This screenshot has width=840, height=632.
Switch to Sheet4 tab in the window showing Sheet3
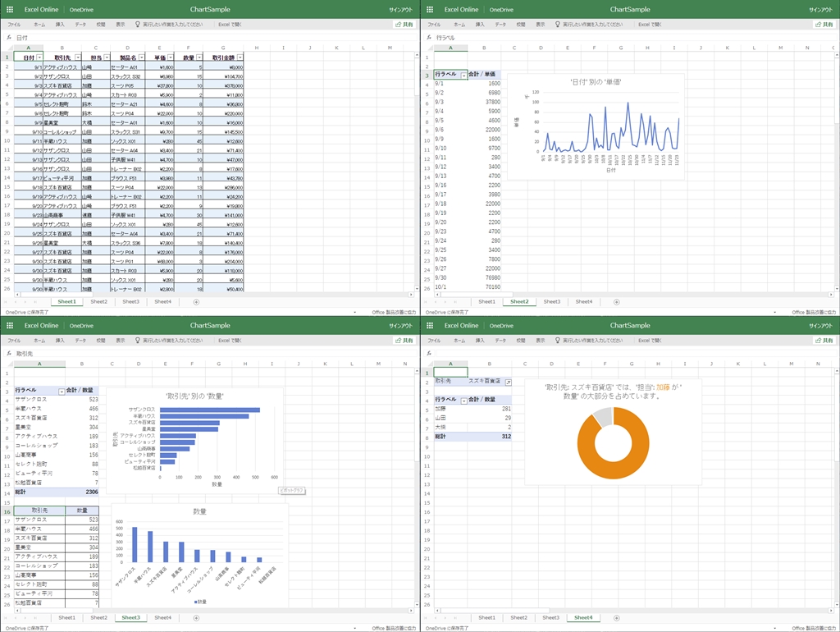point(163,617)
